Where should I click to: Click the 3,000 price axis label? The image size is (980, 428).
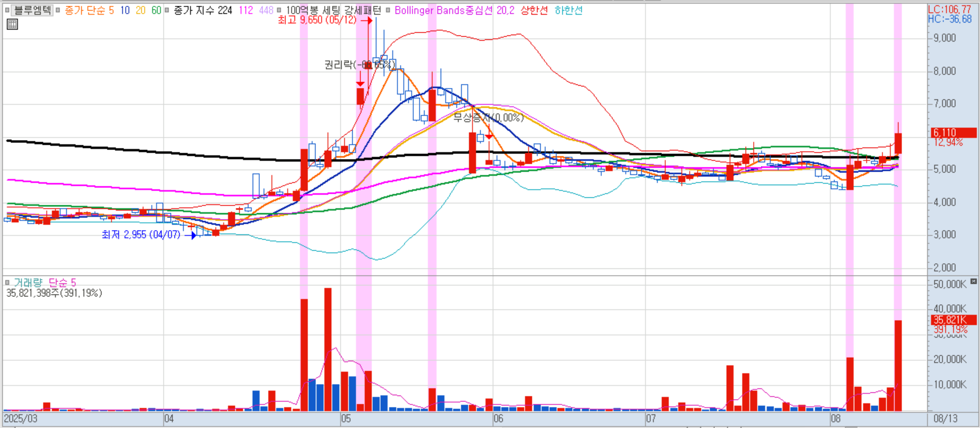(944, 235)
